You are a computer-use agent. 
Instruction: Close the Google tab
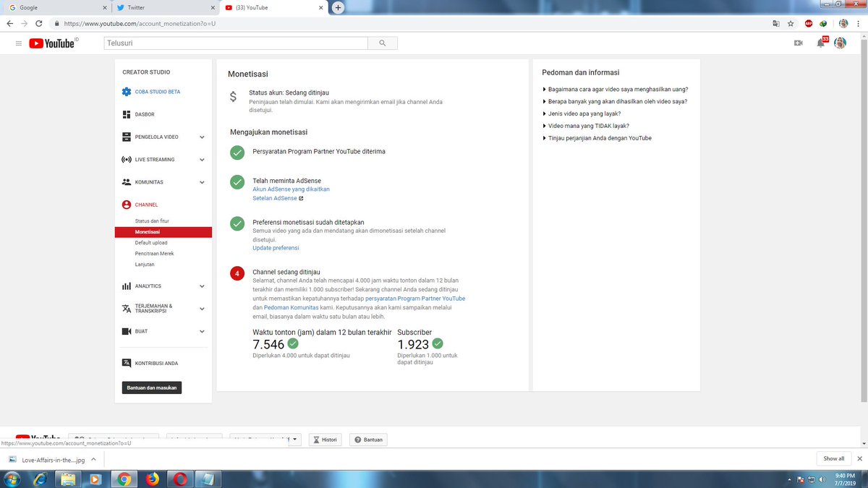103,7
